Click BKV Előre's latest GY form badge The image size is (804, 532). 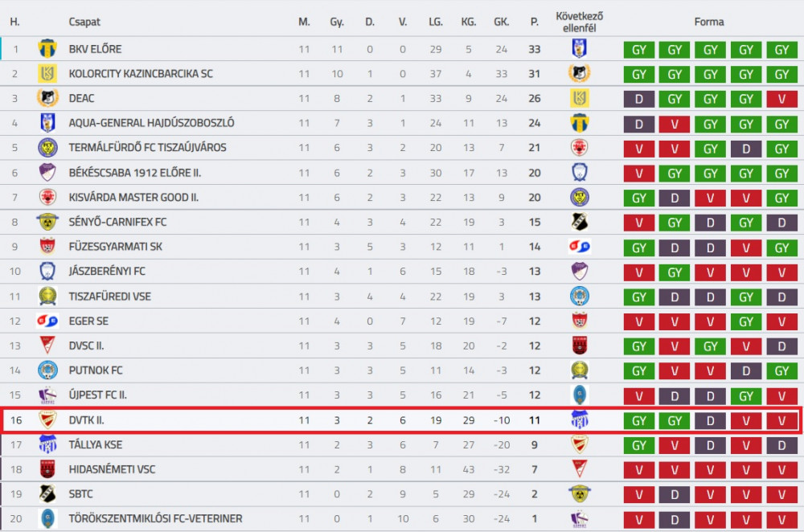coord(782,50)
